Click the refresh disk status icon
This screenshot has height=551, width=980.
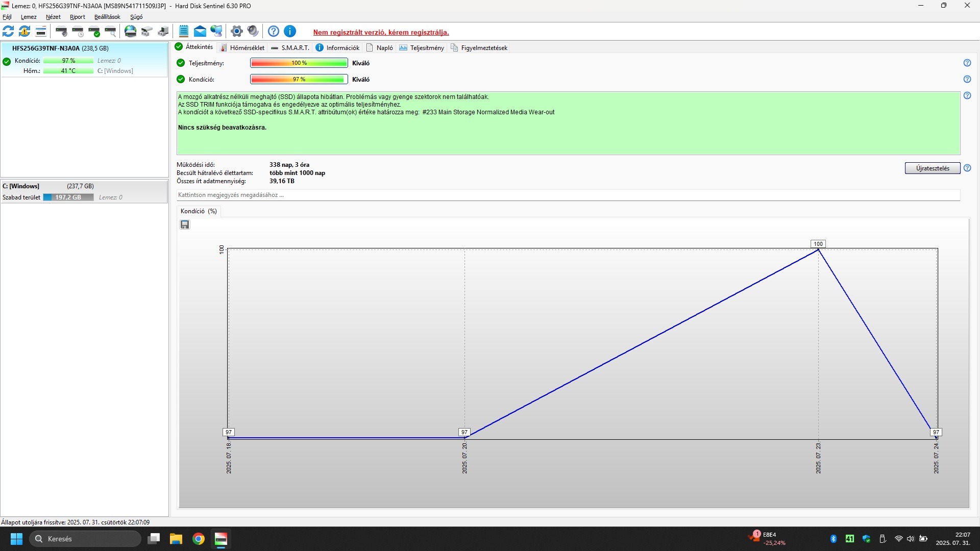click(8, 32)
